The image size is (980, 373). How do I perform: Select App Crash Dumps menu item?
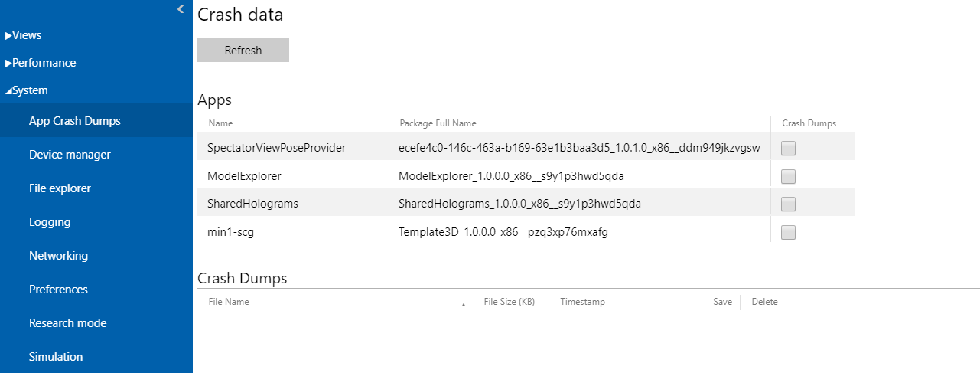pyautogui.click(x=74, y=121)
